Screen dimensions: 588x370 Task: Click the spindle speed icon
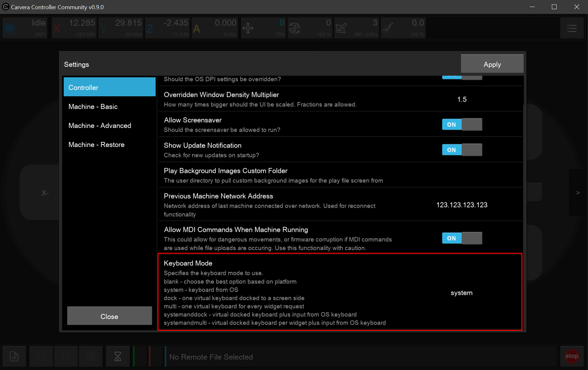294,29
